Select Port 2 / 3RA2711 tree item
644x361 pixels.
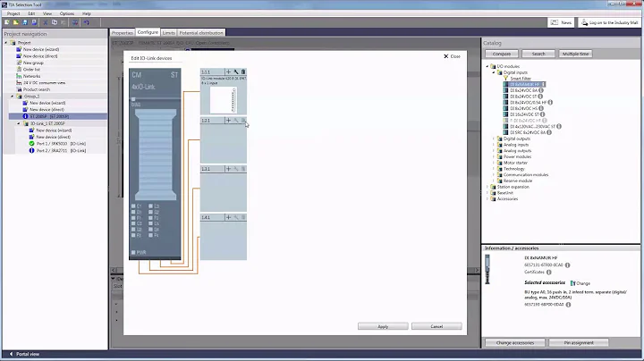pos(61,150)
